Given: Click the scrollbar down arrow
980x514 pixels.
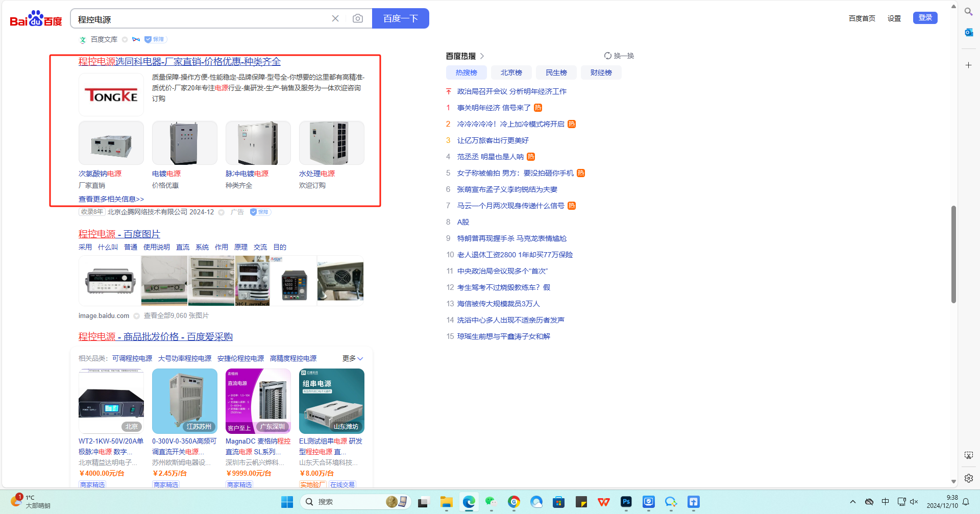Looking at the screenshot, I should tap(953, 482).
